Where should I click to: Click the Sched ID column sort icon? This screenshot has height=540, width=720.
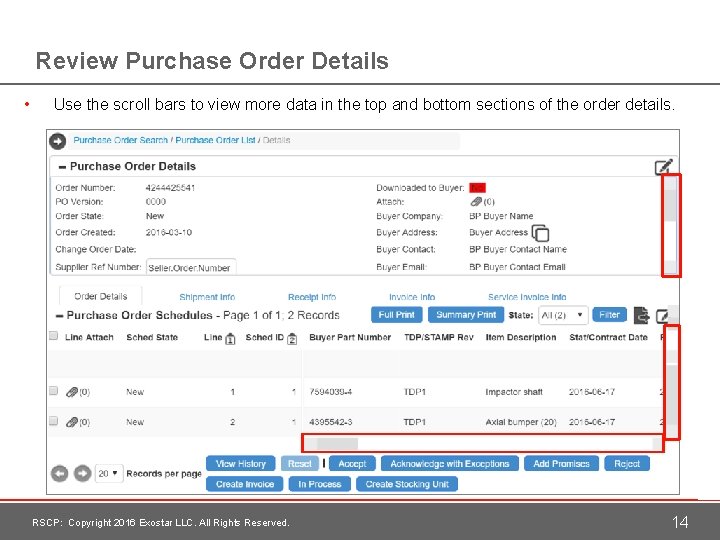tap(292, 339)
